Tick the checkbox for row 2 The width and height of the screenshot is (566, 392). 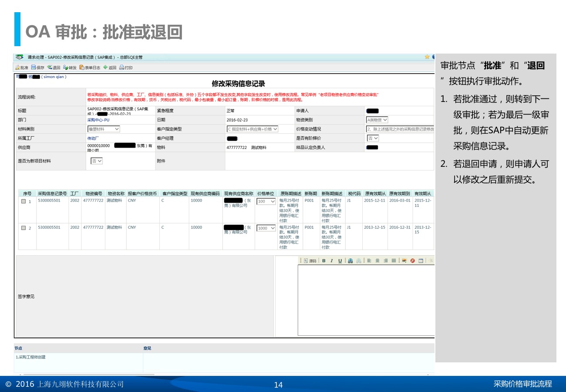tap(24, 228)
